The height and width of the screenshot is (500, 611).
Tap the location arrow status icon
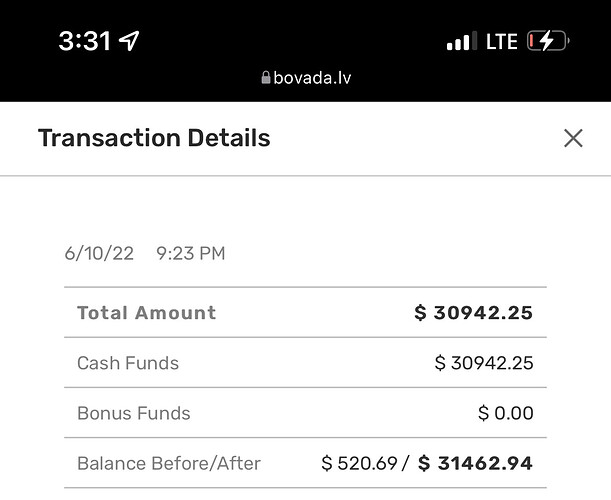(x=129, y=41)
